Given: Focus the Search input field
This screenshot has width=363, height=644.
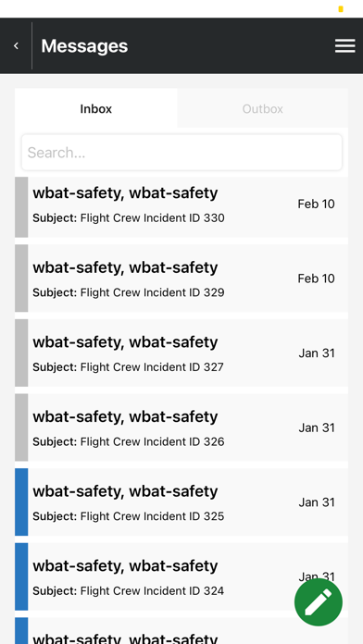Looking at the screenshot, I should pyautogui.click(x=181, y=153).
